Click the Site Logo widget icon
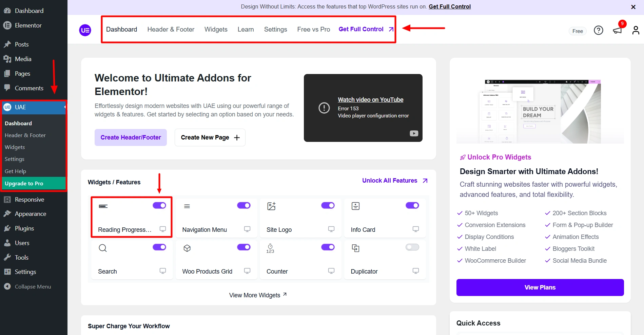This screenshot has width=644, height=335. click(x=271, y=206)
